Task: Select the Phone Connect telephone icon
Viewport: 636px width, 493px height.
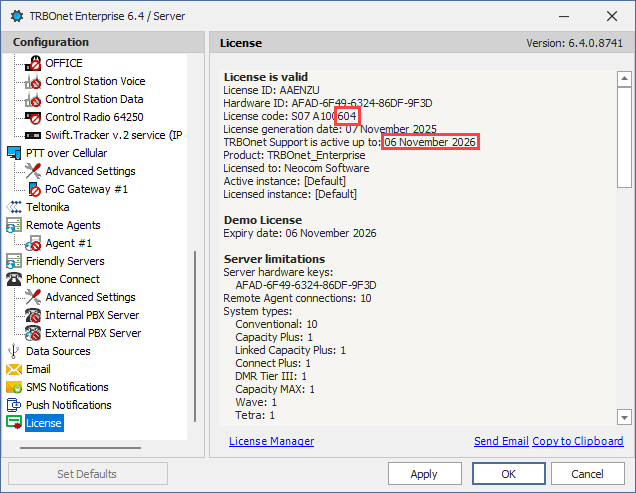Action: [14, 279]
